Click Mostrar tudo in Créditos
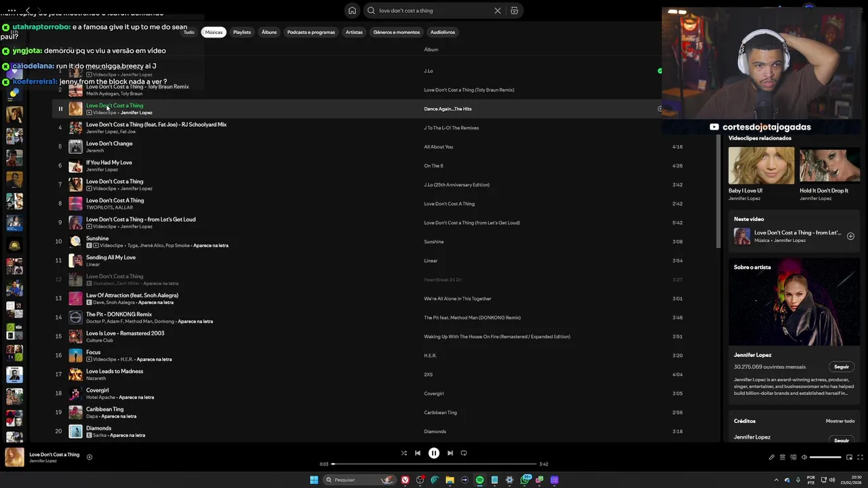 click(840, 421)
